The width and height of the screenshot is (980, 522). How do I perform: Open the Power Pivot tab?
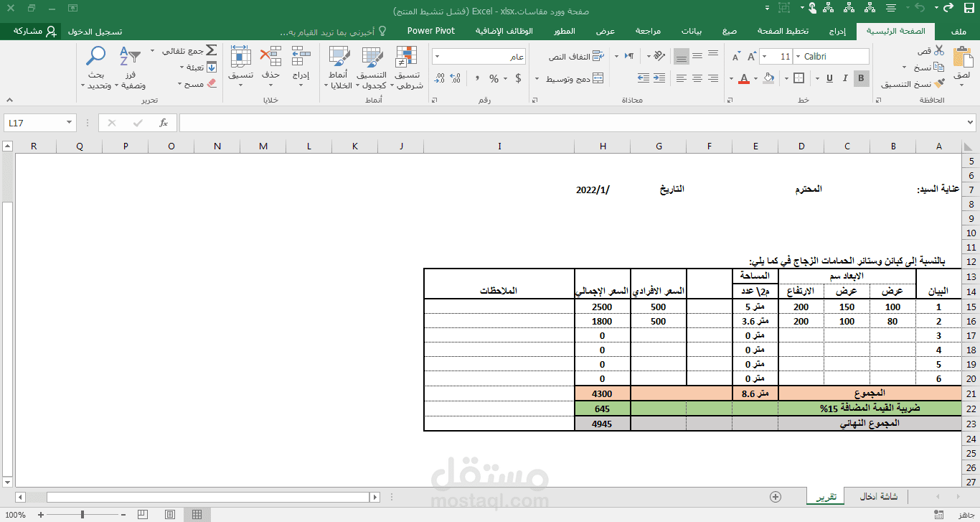click(431, 31)
